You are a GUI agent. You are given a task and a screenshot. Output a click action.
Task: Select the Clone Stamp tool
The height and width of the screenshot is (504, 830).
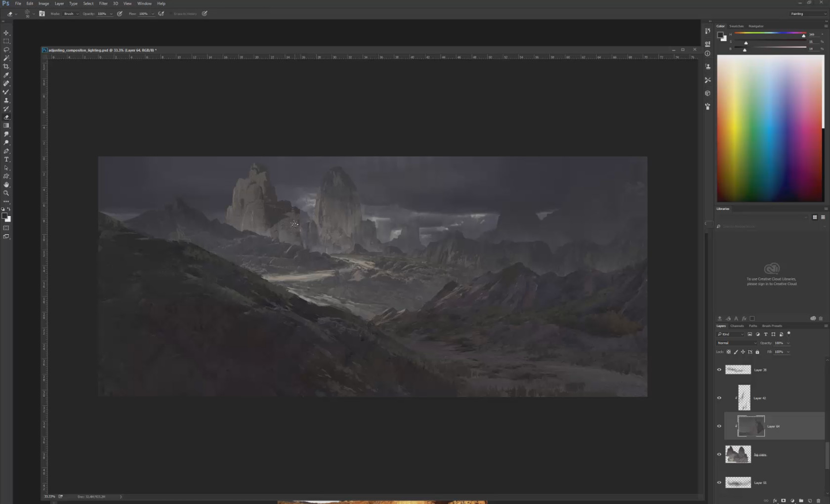(x=6, y=100)
